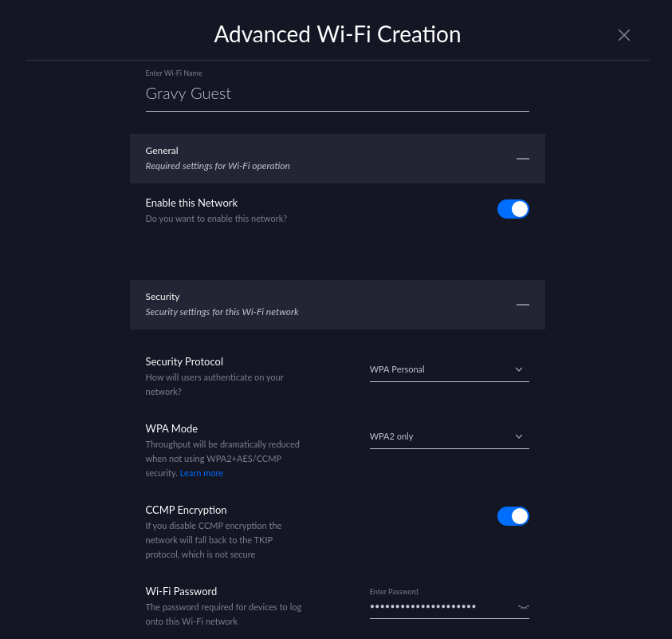Click the WPA Mode dropdown chevron
Viewport: 672px width, 639px height.
pyautogui.click(x=519, y=436)
